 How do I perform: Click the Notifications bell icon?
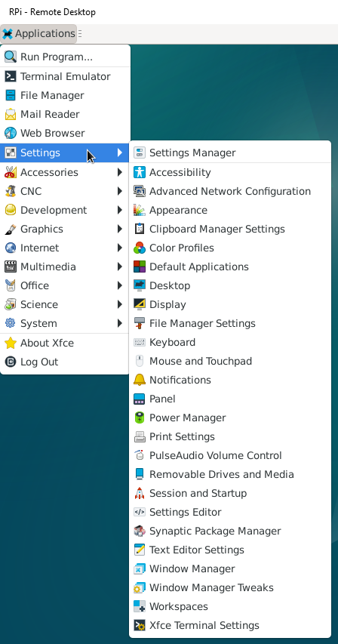[x=140, y=380]
